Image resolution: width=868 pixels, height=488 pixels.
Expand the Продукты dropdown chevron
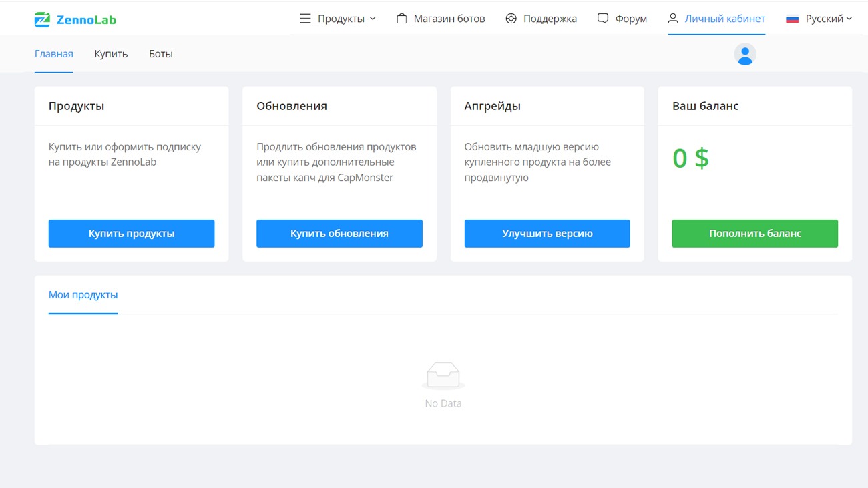point(373,19)
